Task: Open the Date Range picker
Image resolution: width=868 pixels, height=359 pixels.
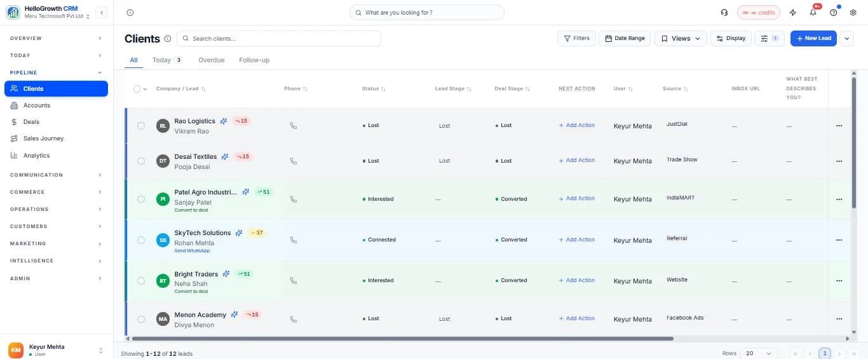Action: point(625,39)
